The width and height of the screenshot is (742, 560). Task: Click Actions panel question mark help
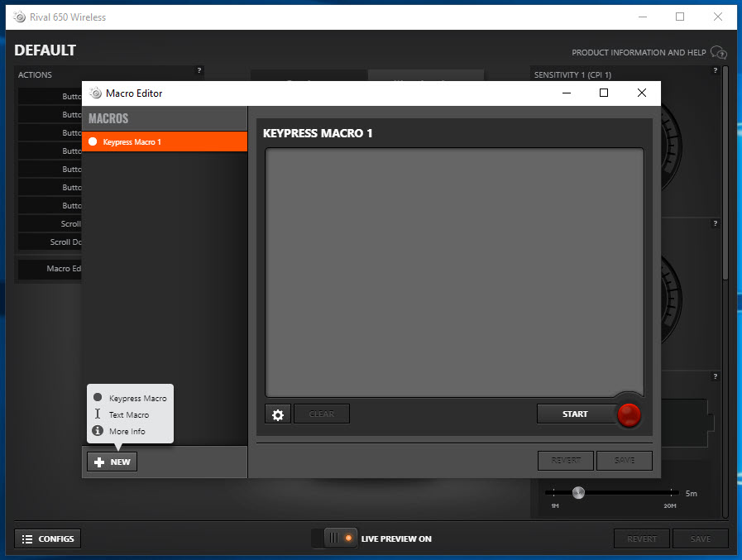click(x=199, y=70)
